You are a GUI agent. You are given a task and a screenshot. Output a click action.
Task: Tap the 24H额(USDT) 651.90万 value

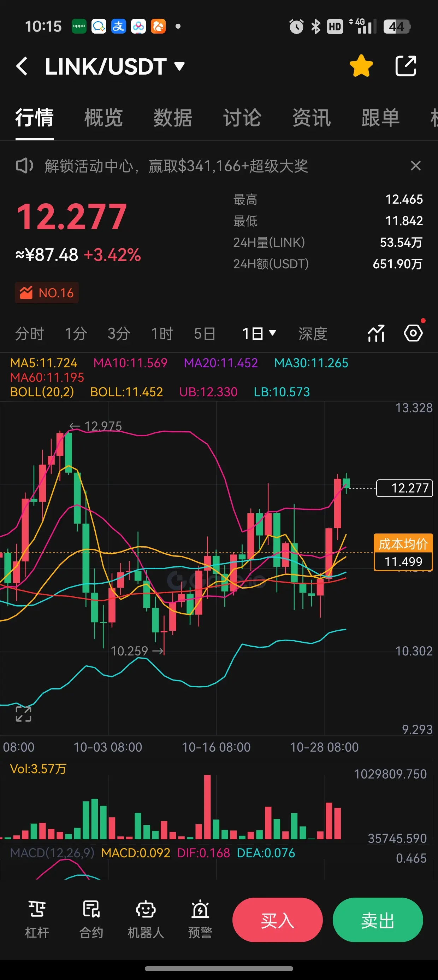(x=398, y=264)
